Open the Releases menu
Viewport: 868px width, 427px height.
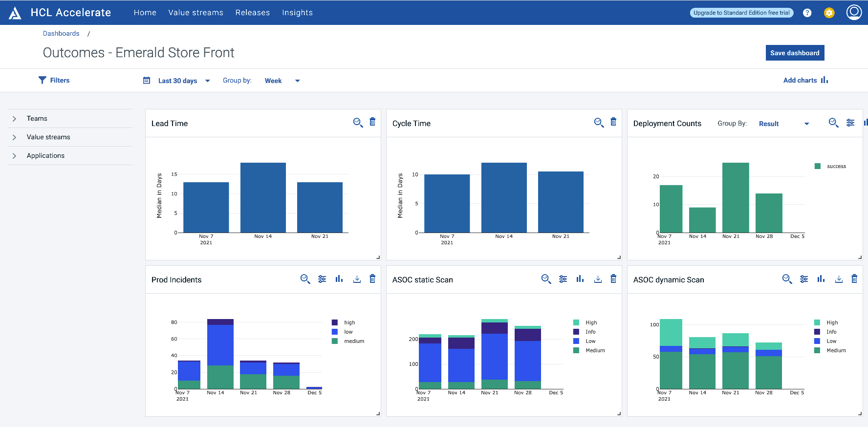pos(253,13)
